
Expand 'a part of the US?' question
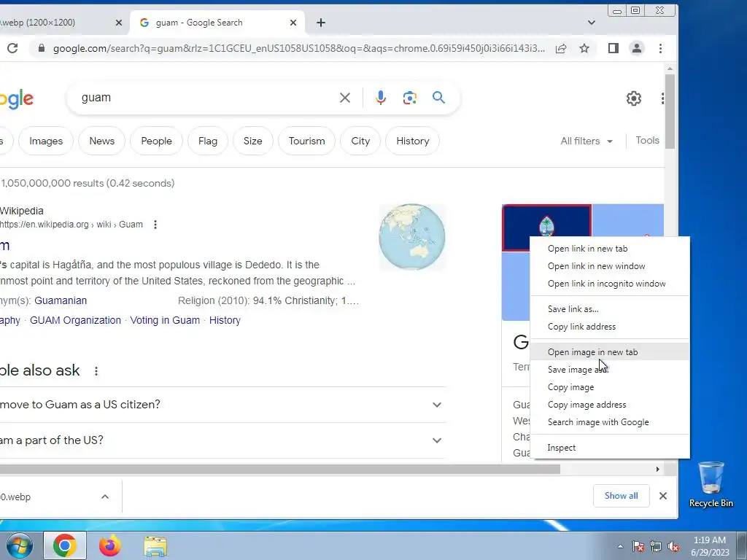437,440
